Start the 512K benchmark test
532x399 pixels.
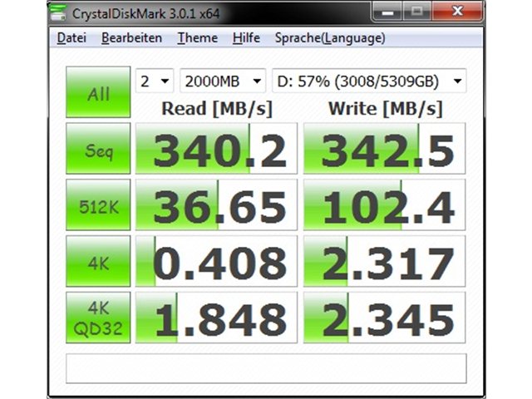pos(98,205)
